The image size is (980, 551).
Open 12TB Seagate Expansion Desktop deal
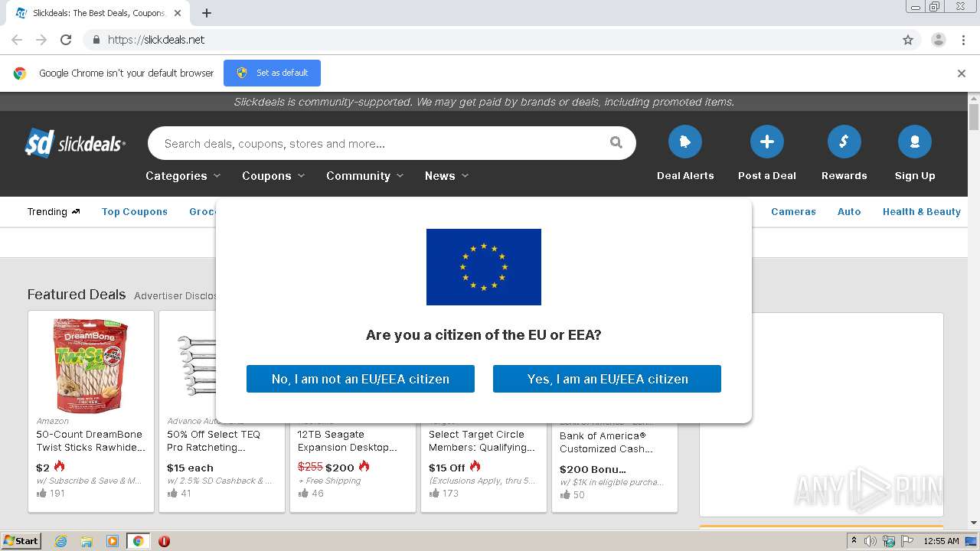click(x=348, y=441)
